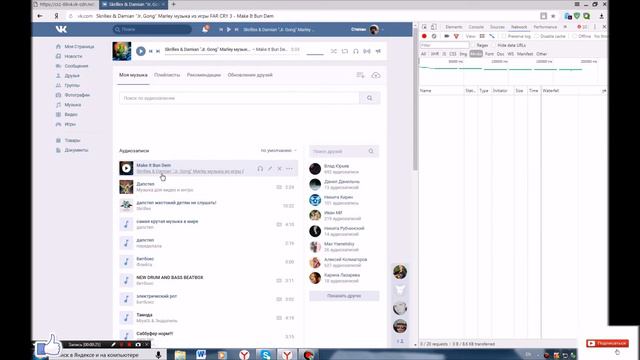Enable the Preserve log checkbox

tap(504, 36)
